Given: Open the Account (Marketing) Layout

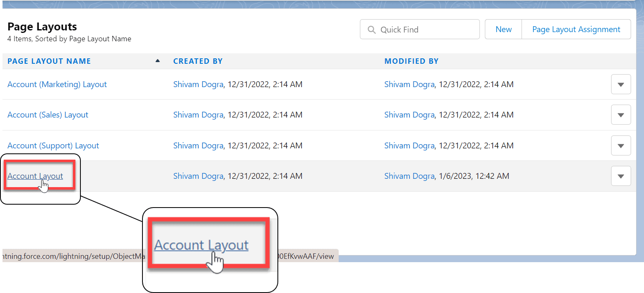Looking at the screenshot, I should click(x=57, y=84).
